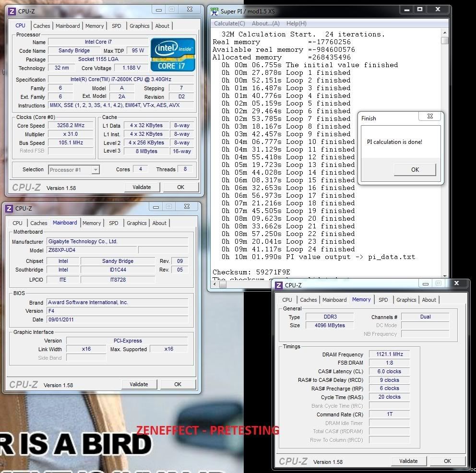Click the CPU-Z app icon in the top CPU window title bar
The height and width of the screenshot is (473, 476).
(12, 12)
